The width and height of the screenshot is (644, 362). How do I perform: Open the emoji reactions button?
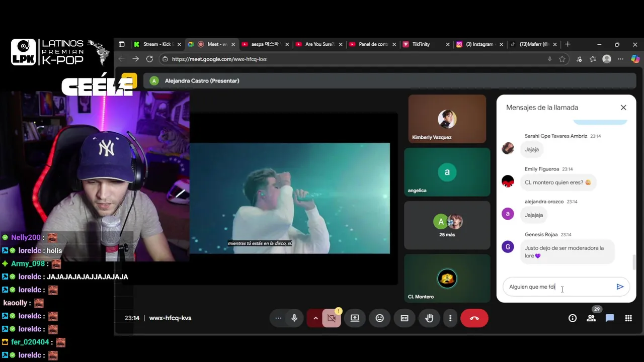(380, 318)
